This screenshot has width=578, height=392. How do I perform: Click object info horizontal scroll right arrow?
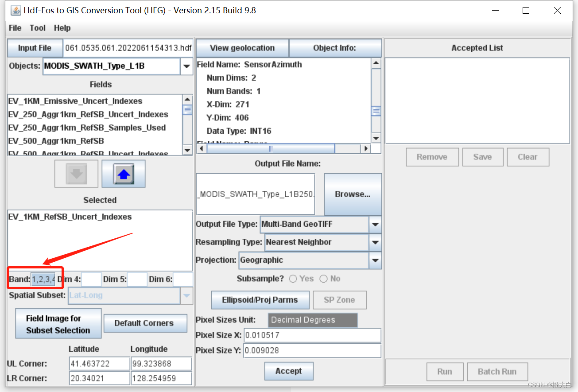point(366,148)
